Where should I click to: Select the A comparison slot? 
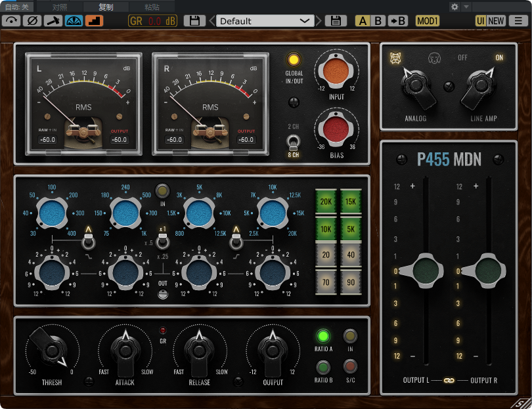coord(363,21)
